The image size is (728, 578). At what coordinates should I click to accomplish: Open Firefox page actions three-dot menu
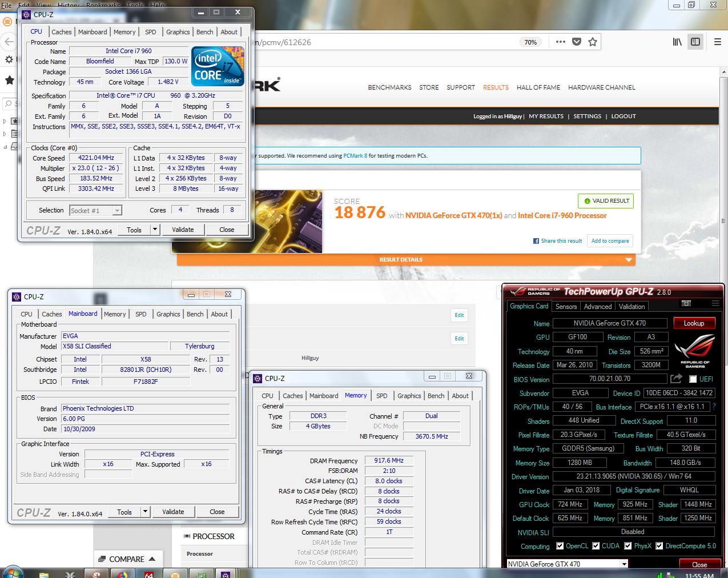(x=561, y=42)
